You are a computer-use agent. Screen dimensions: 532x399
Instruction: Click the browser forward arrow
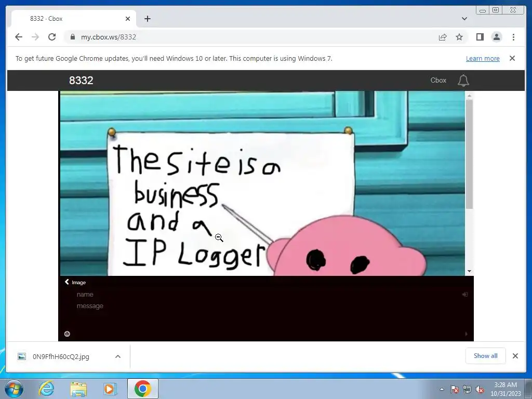[x=35, y=37]
